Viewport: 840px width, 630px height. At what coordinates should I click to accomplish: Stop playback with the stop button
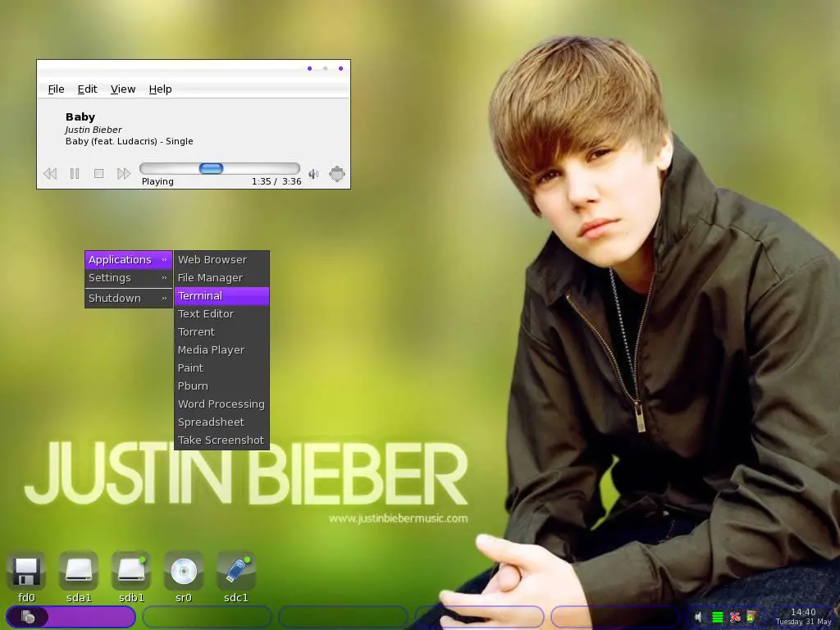pyautogui.click(x=98, y=173)
